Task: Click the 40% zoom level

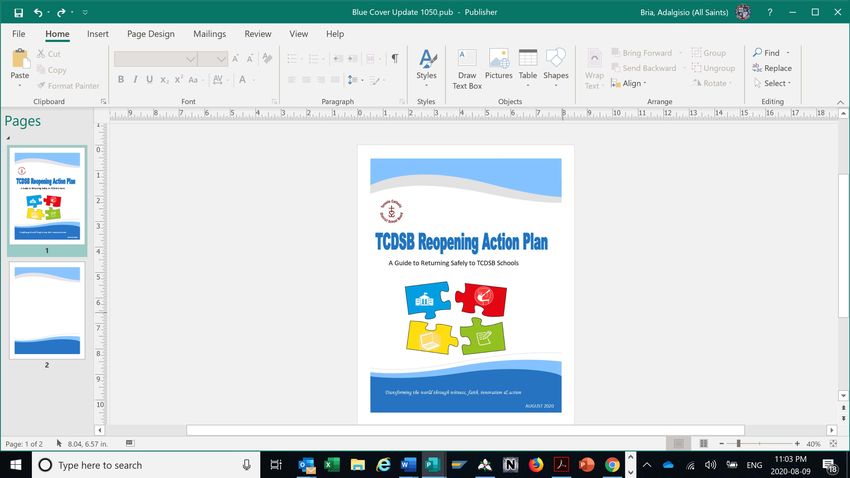Action: 813,443
